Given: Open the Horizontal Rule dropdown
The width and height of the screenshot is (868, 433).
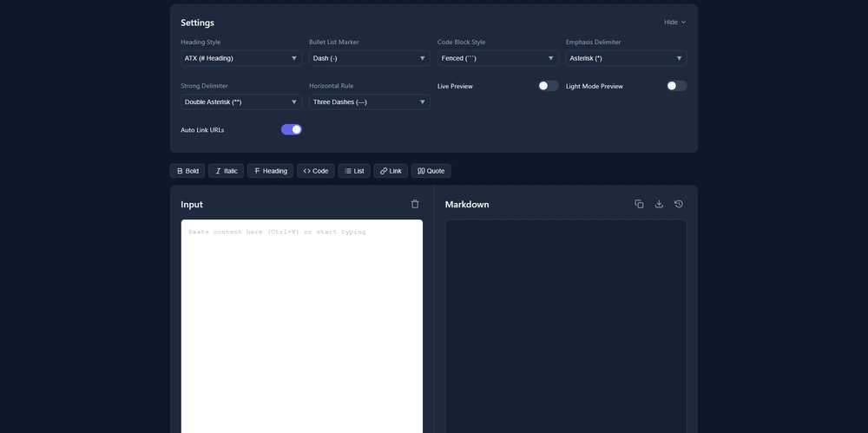Looking at the screenshot, I should (370, 102).
